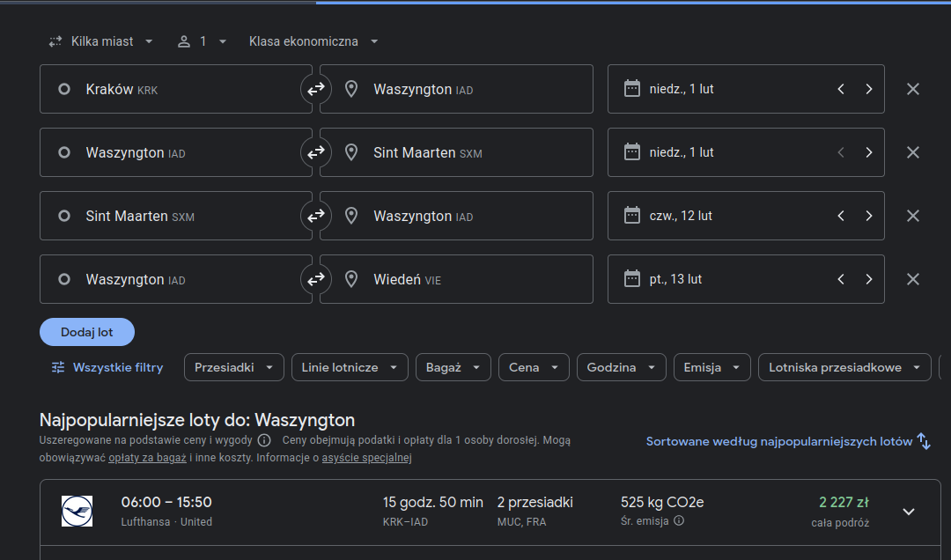The width and height of the screenshot is (951, 560).
Task: Remove the Kraków to Waszyngton flight row
Action: (x=913, y=89)
